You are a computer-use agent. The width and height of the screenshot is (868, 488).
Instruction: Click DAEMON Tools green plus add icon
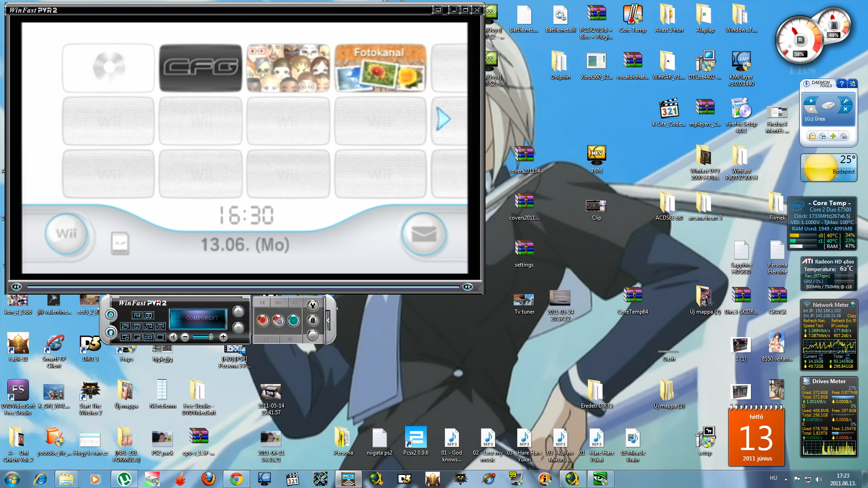point(833,136)
